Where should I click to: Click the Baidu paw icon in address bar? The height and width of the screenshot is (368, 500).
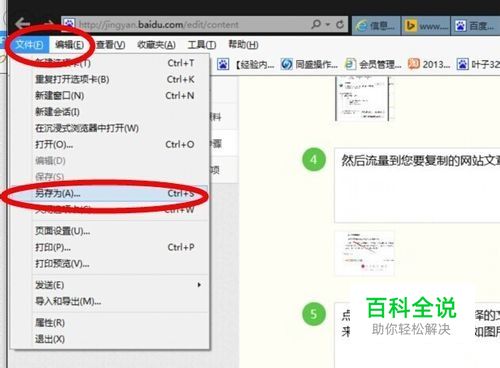69,24
